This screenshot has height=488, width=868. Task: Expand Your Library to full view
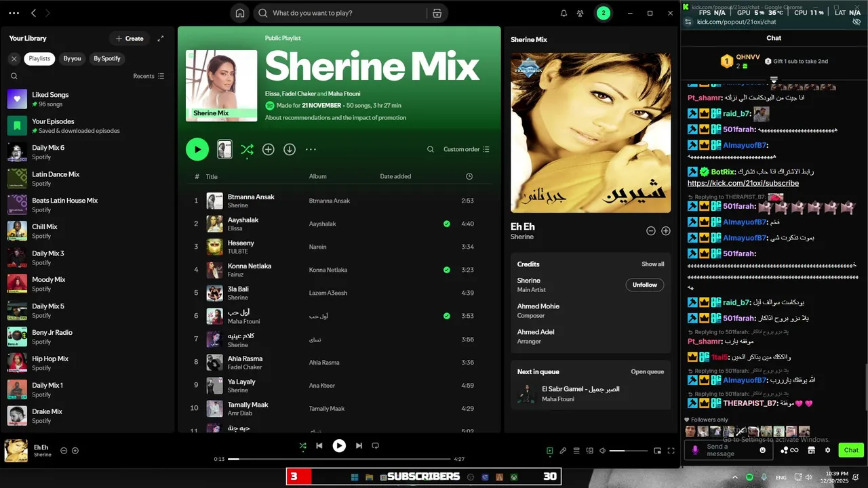(161, 39)
